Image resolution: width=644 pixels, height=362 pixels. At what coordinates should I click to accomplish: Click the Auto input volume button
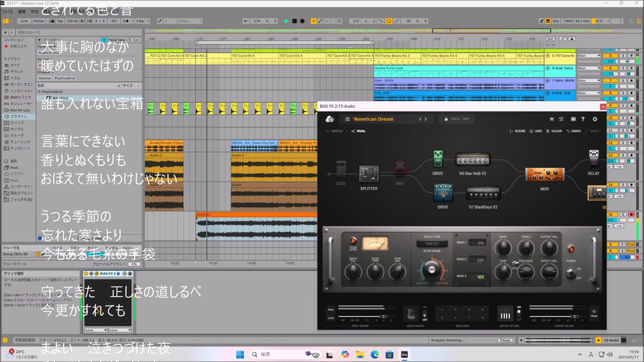point(330,310)
